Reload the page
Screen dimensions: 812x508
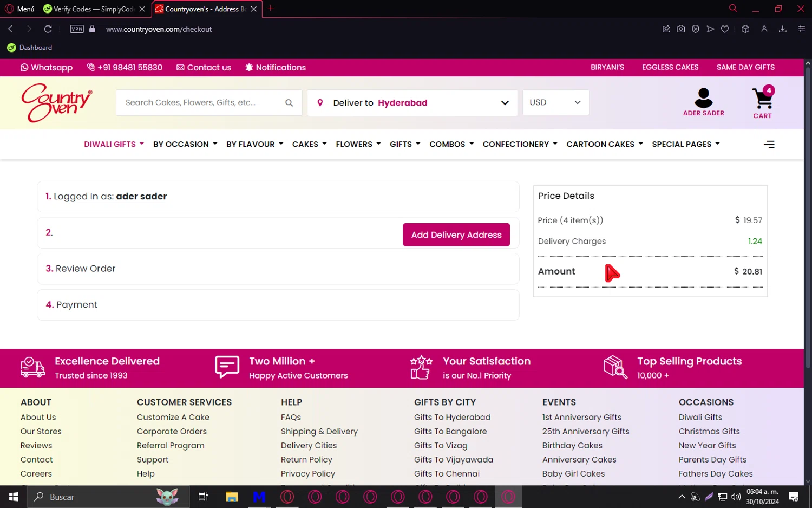point(48,29)
